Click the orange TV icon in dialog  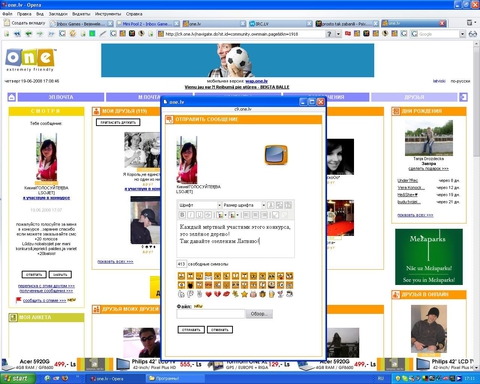click(276, 154)
